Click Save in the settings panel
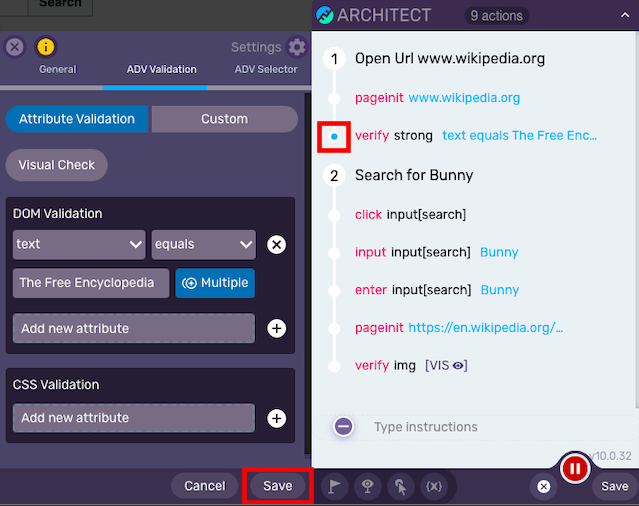Viewport: 639px width, 506px height. (x=278, y=486)
